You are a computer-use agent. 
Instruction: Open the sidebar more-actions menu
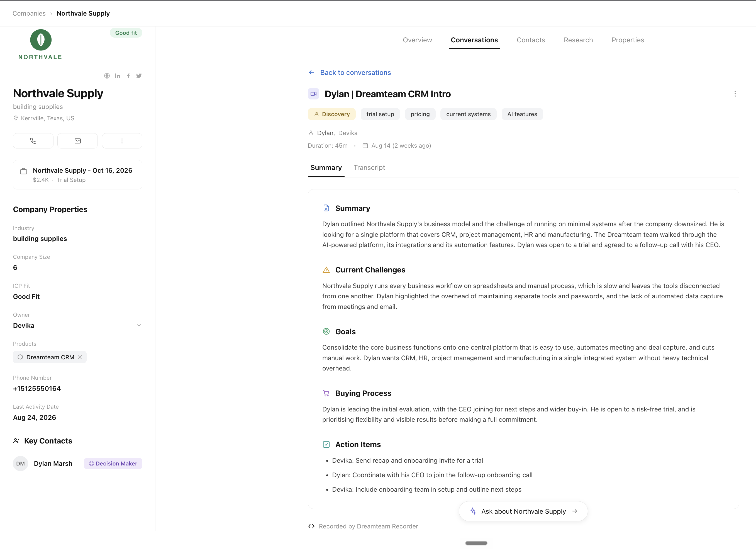coord(122,141)
